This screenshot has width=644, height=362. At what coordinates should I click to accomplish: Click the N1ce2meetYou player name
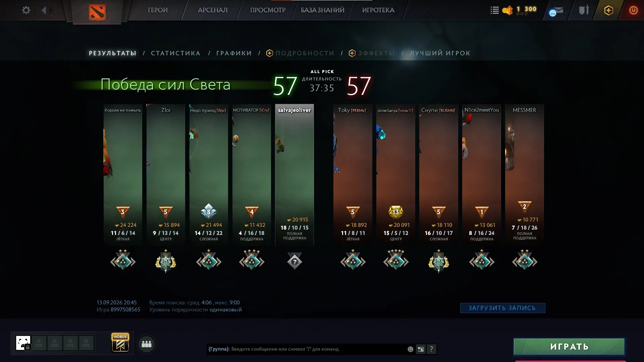482,110
